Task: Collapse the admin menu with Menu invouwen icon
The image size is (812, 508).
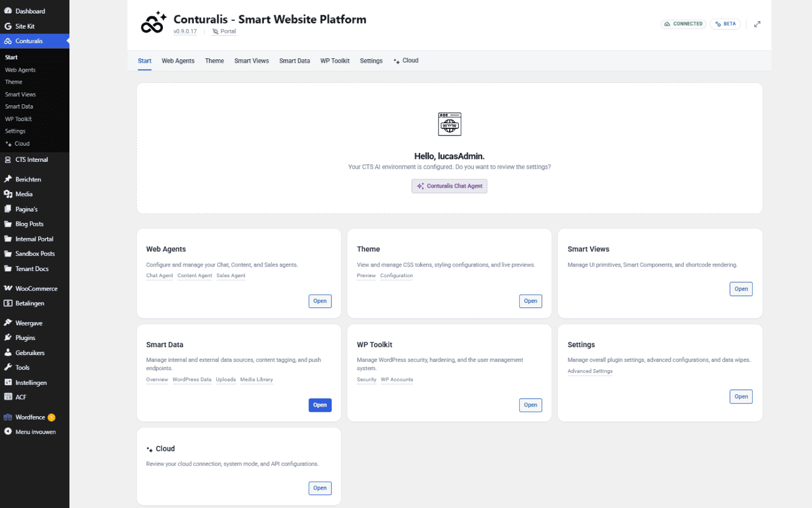Action: (8, 432)
